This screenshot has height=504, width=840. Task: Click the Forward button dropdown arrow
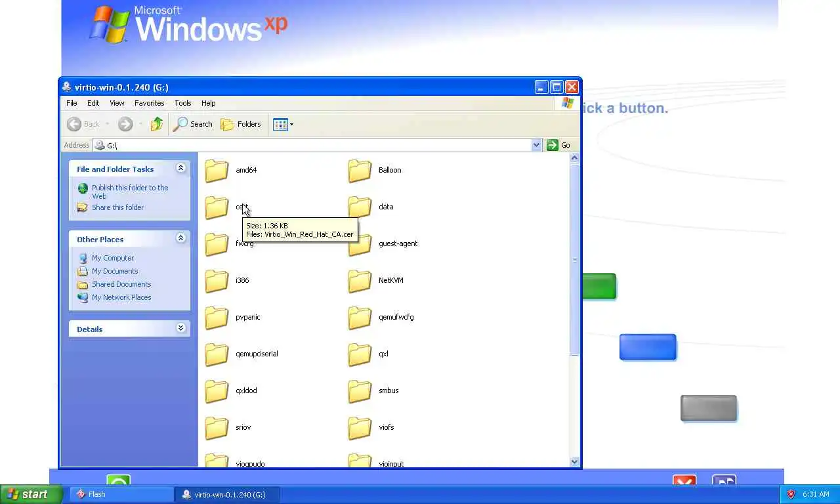point(140,124)
